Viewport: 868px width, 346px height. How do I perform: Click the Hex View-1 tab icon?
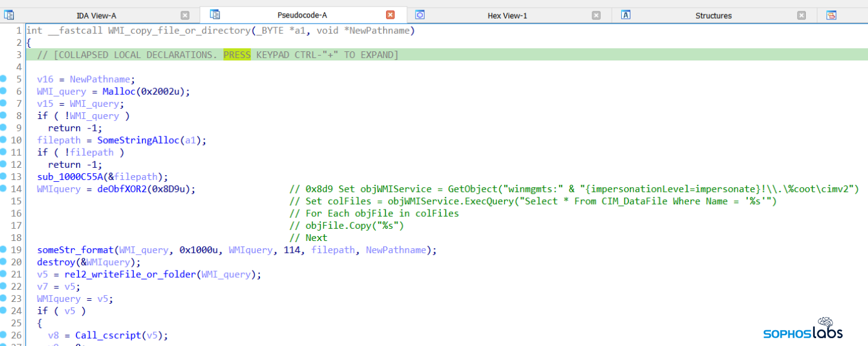420,15
